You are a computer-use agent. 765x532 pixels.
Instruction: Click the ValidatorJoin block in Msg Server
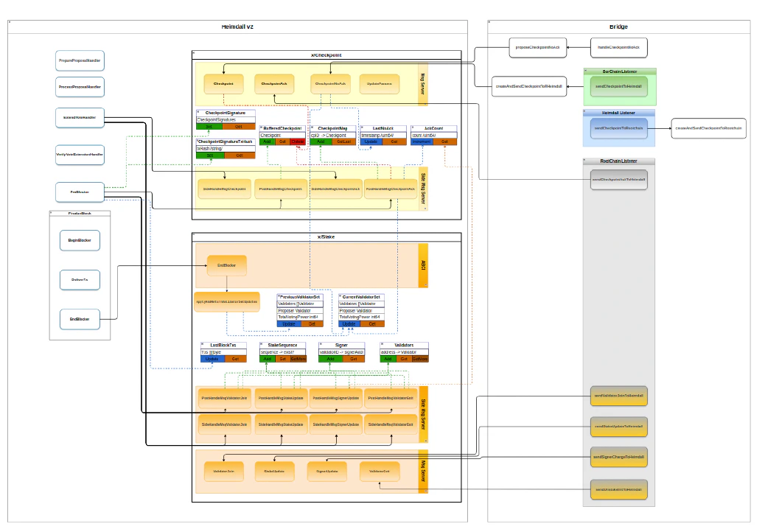tap(223, 472)
